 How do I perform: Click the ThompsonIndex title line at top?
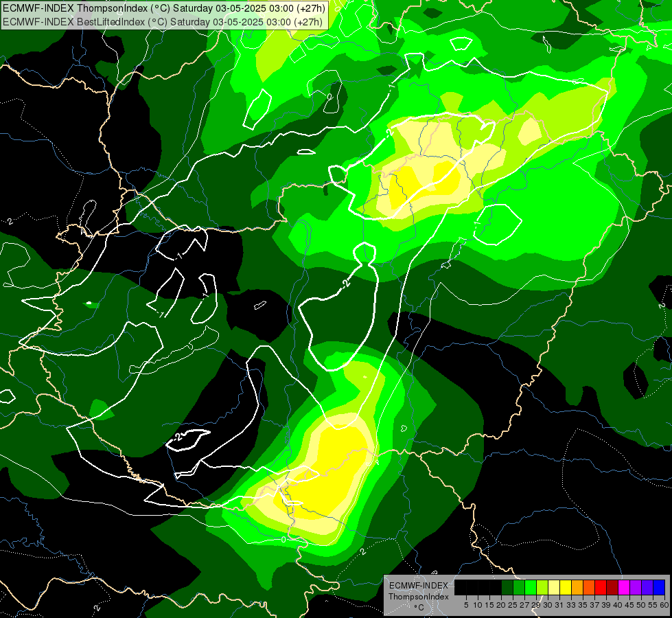pos(164,8)
